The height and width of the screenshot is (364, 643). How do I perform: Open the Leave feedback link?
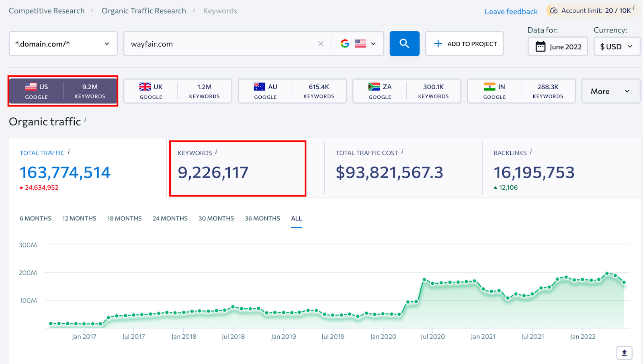click(511, 12)
